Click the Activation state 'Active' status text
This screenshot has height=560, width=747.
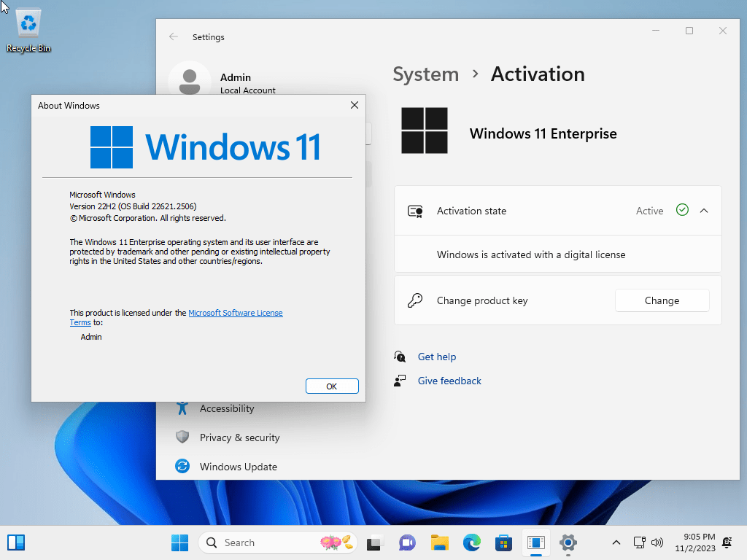point(650,211)
